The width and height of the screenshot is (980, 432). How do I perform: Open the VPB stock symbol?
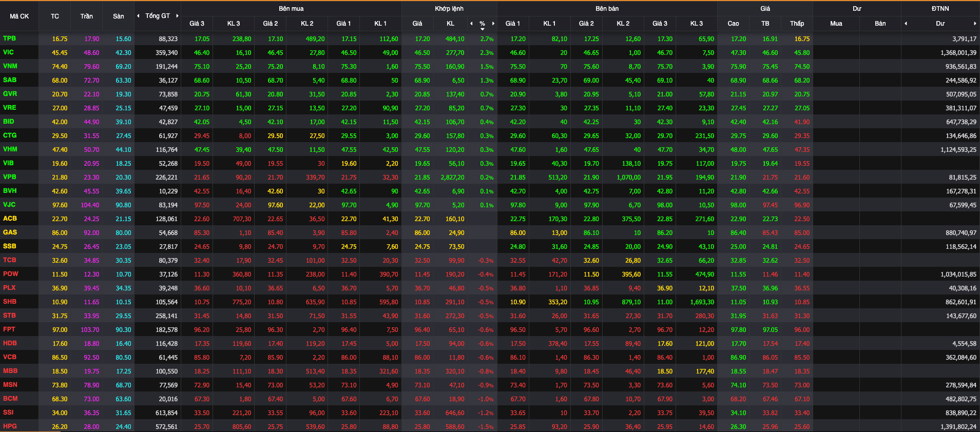tap(9, 177)
